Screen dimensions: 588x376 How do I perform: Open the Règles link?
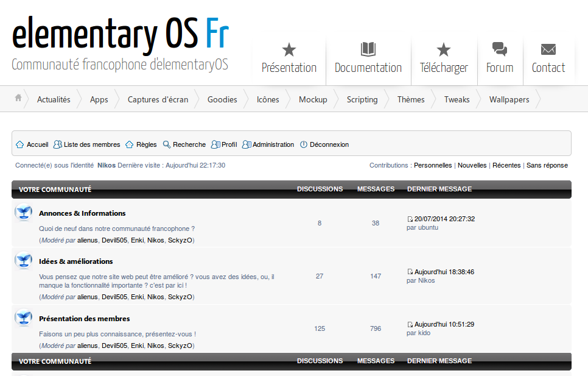(x=146, y=144)
